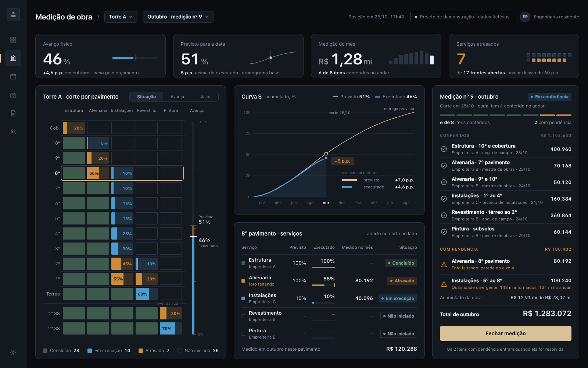Click the Avanço físico progress bar
The width and height of the screenshot is (588, 368).
click(135, 58)
